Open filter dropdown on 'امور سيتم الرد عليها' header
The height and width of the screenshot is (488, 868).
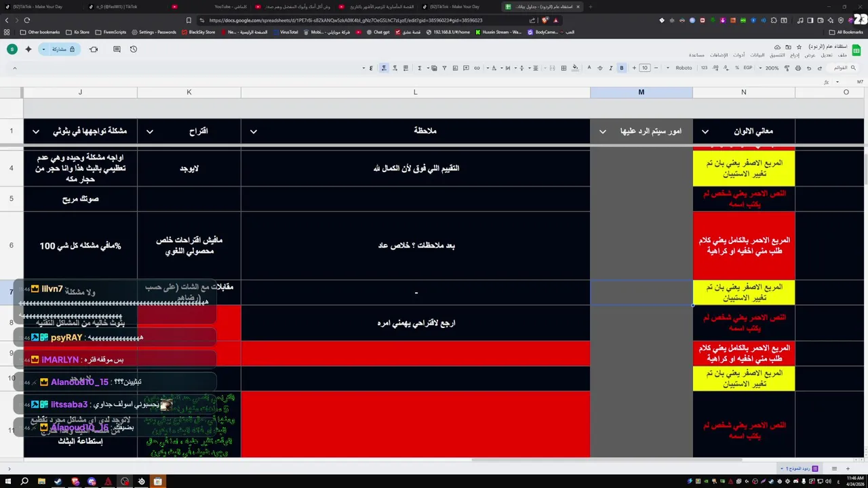602,131
